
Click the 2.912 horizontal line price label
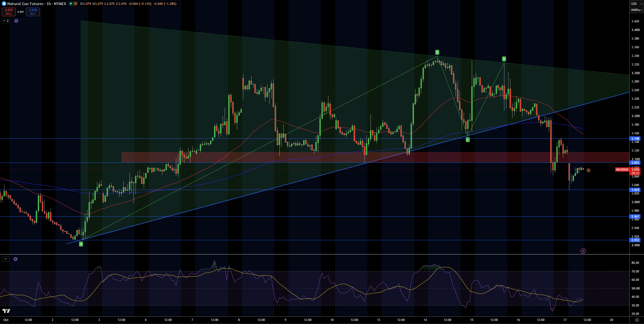pyautogui.click(x=635, y=240)
